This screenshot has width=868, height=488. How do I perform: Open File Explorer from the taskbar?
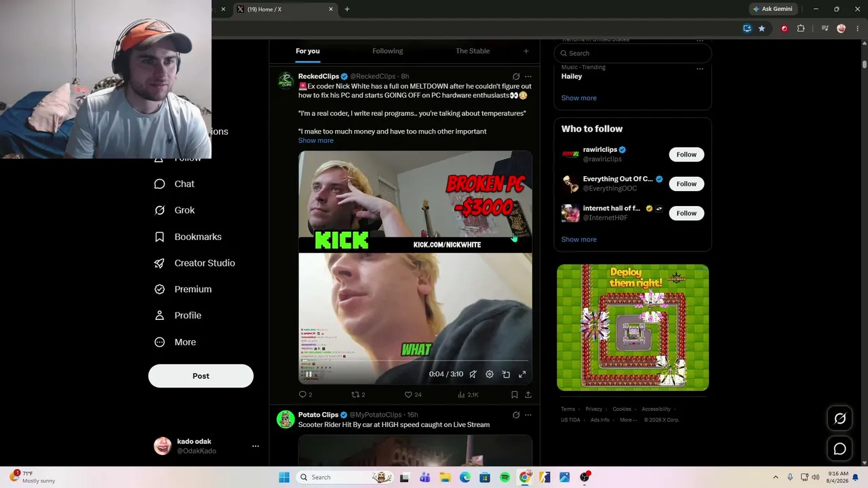(x=445, y=477)
